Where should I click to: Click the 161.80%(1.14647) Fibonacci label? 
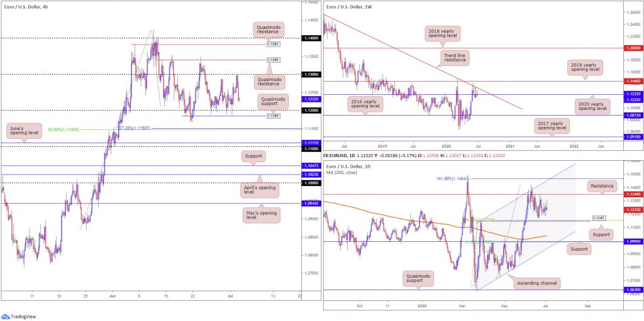tap(452, 178)
